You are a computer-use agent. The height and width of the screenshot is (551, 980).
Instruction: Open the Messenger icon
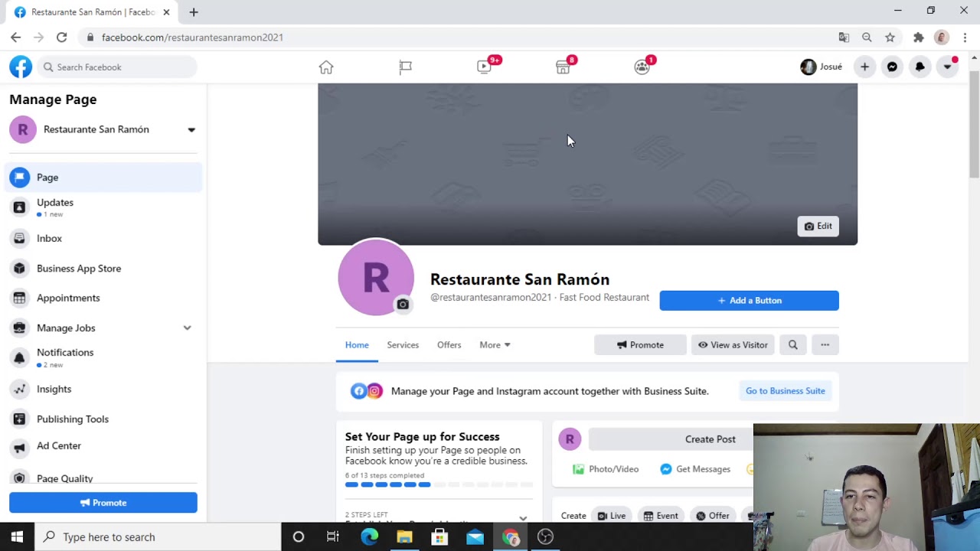click(892, 67)
